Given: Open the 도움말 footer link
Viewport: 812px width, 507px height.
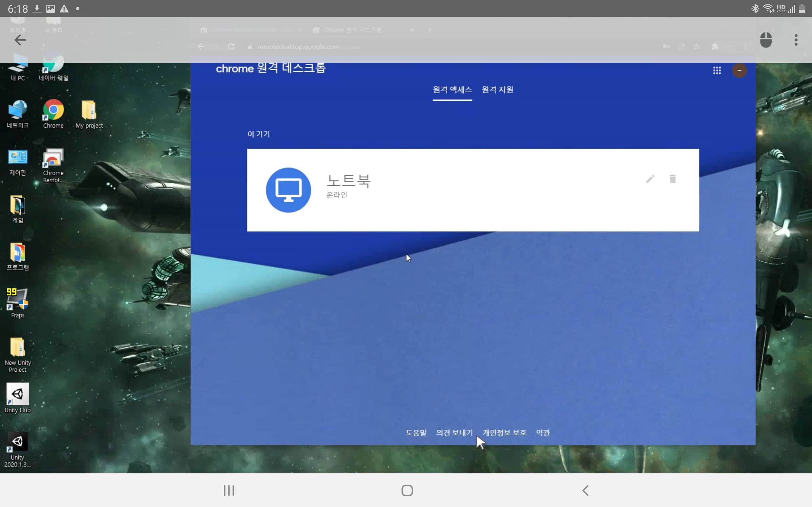Looking at the screenshot, I should (x=416, y=433).
